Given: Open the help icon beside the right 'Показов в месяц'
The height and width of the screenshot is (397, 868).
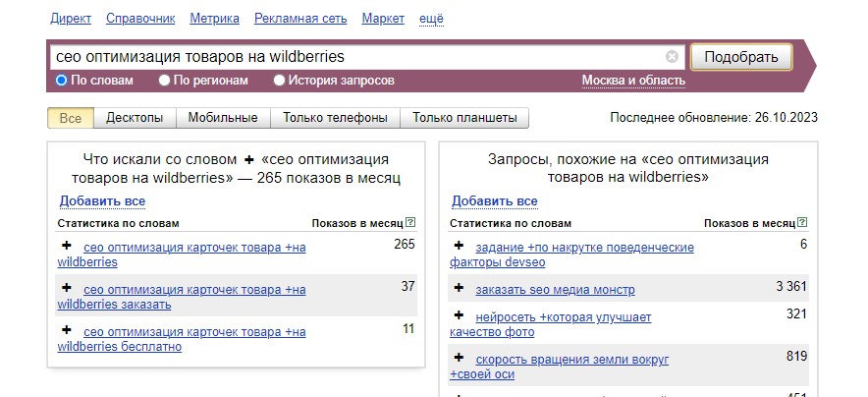Looking at the screenshot, I should (x=803, y=223).
